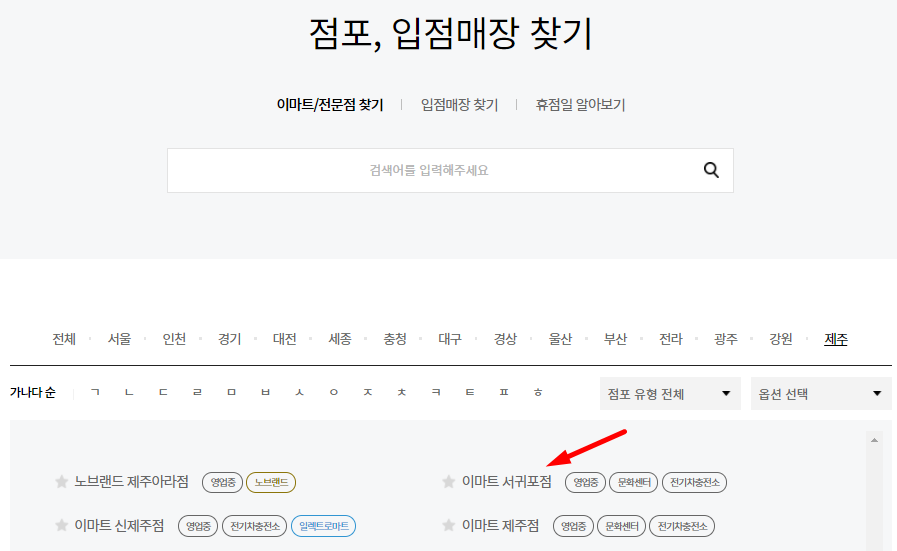Open the 이마트 제주점 store link
Viewport: 897px width, 551px height.
coord(501,525)
